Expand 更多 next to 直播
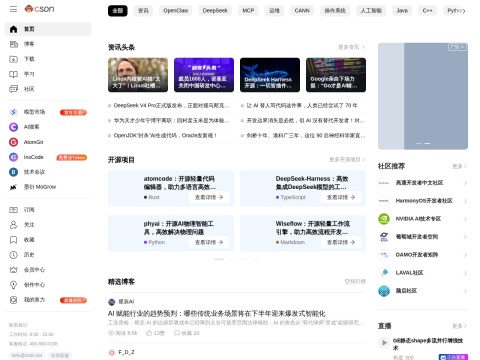 coord(459,326)
